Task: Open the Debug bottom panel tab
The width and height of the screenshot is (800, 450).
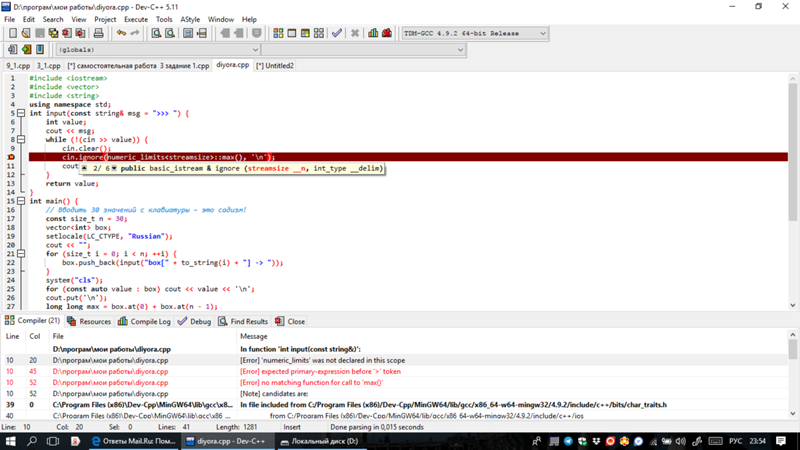Action: 194,321
